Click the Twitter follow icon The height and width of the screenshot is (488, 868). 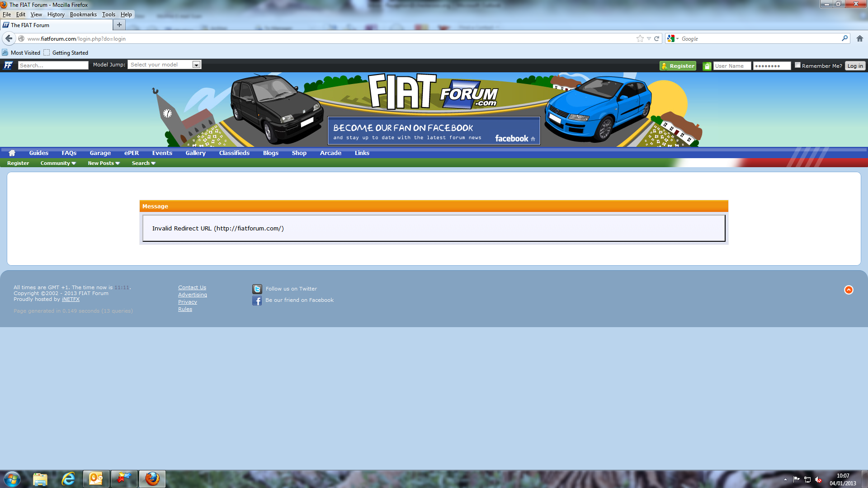[258, 288]
